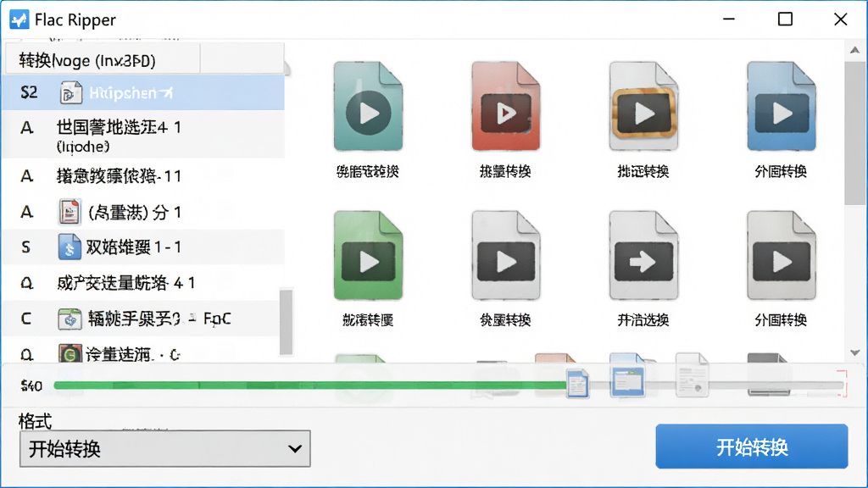Select the gray file icon with right arrow
Viewport: 868px width, 488px height.
pos(643,255)
